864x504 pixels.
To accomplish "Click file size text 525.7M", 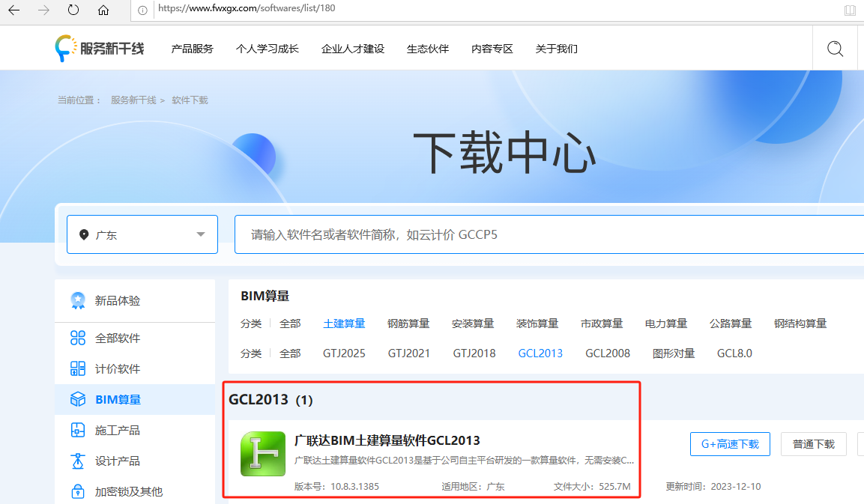I will pos(615,486).
